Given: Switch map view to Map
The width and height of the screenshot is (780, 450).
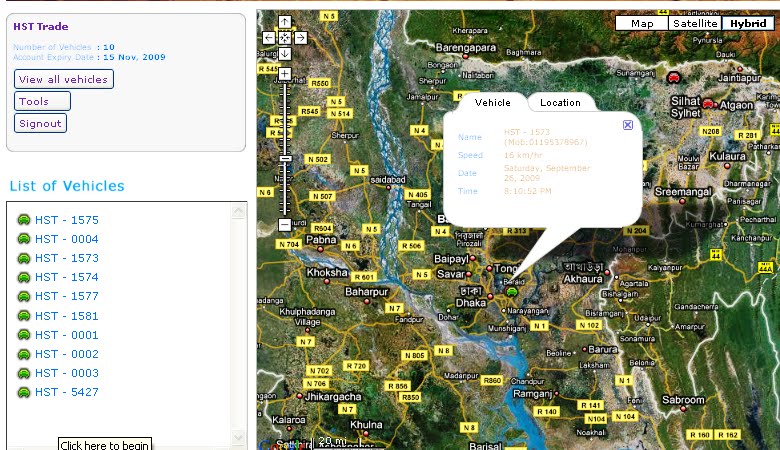Looking at the screenshot, I should click(x=642, y=23).
